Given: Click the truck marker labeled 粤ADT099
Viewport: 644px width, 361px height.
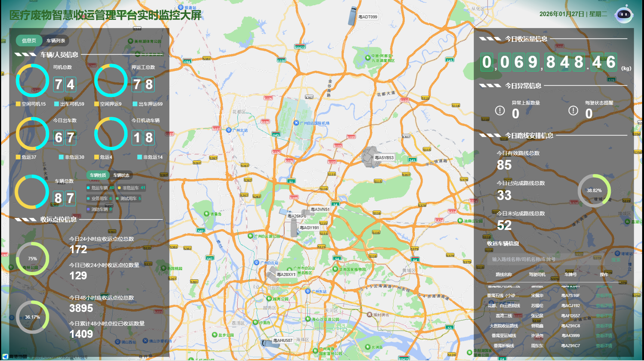Looking at the screenshot, I should [353, 16].
